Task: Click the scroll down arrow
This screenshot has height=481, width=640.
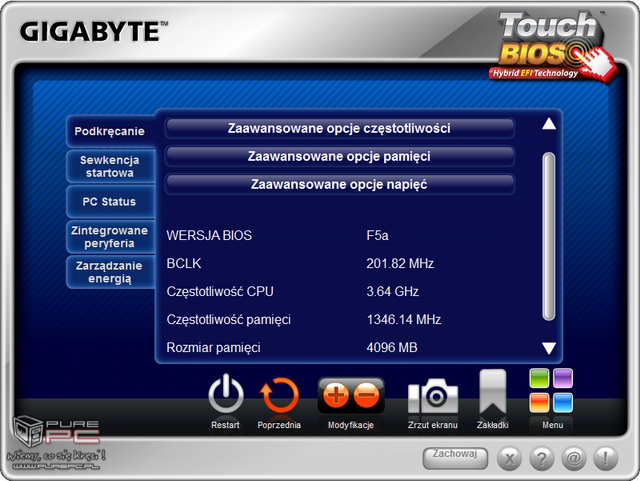Action: (549, 348)
